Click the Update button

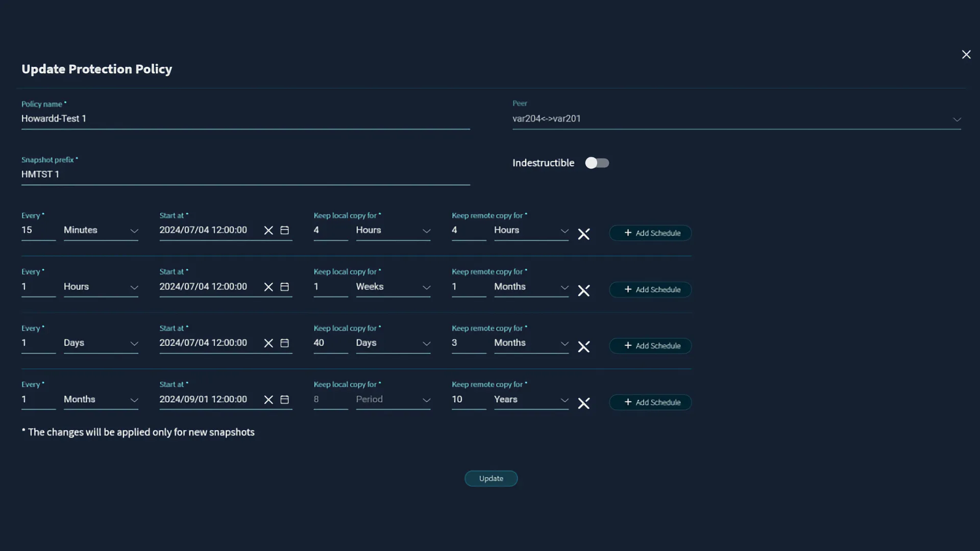(x=491, y=479)
